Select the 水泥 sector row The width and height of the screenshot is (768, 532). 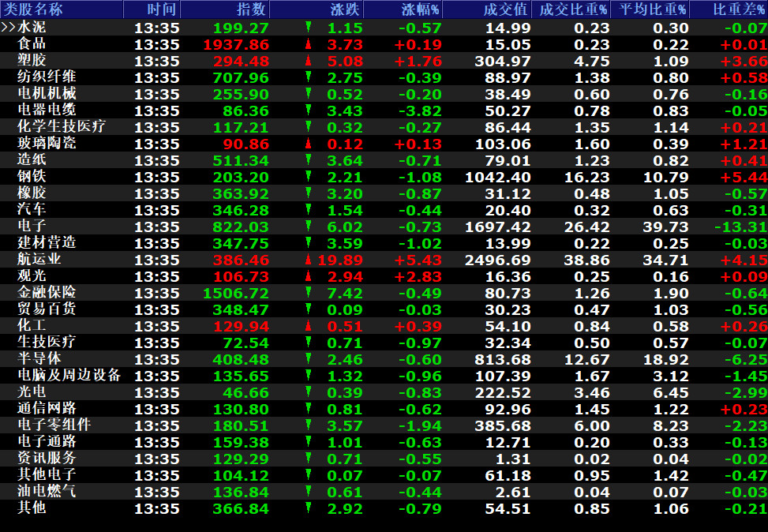click(384, 28)
